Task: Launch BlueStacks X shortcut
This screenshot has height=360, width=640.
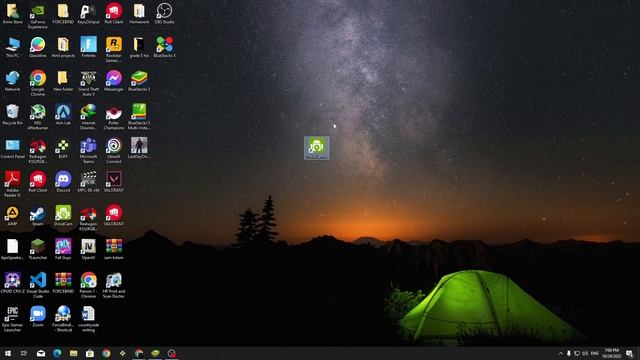Action: (x=164, y=47)
